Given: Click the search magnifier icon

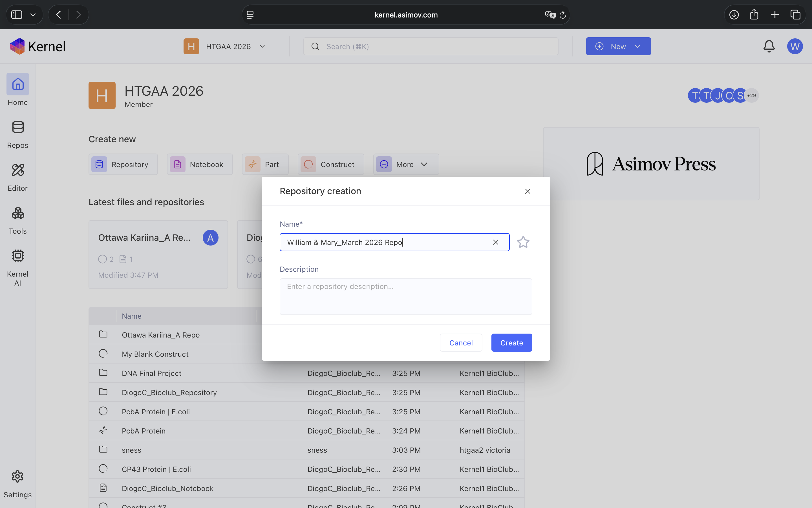Looking at the screenshot, I should click(x=315, y=46).
